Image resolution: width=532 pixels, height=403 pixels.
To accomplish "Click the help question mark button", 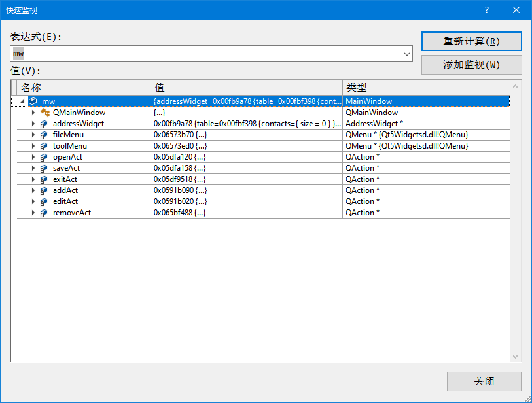I will [487, 10].
